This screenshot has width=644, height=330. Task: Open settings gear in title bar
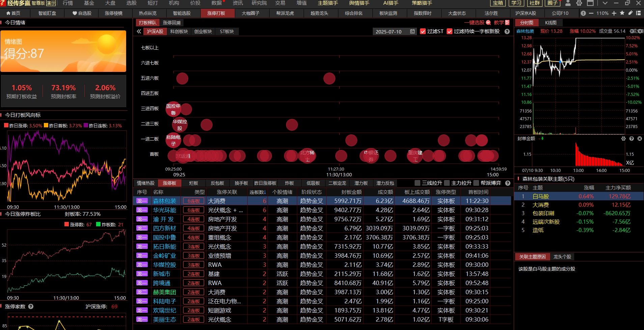(579, 3)
